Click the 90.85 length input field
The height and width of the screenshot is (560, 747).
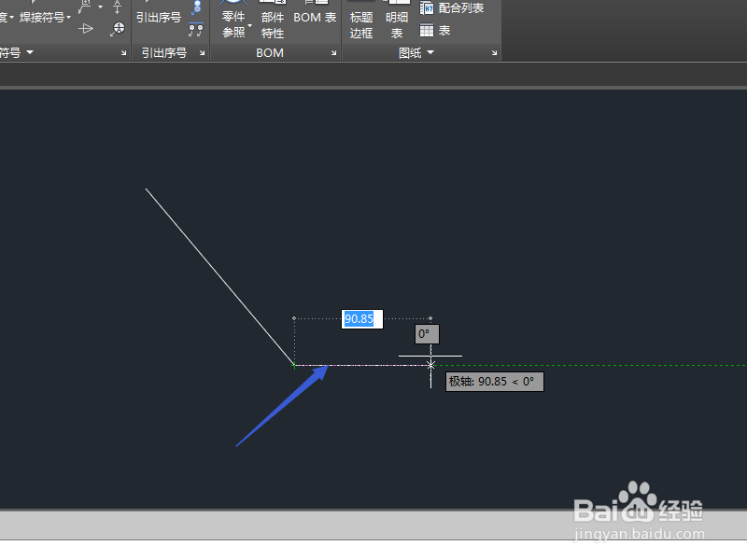click(x=362, y=319)
